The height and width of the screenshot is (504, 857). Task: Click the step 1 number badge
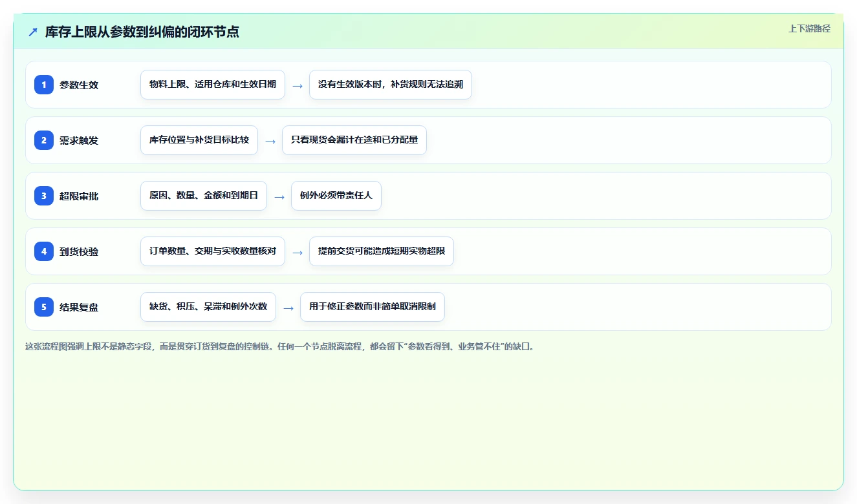tap(44, 85)
